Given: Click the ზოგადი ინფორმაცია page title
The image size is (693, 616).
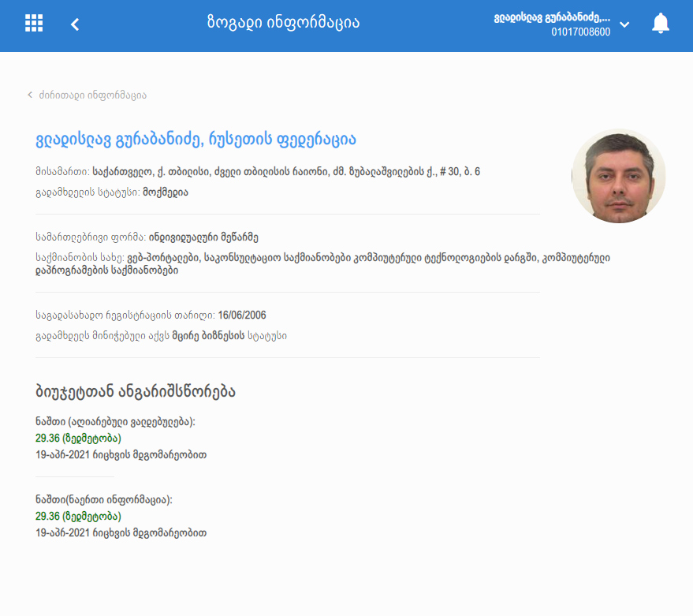Looking at the screenshot, I should tap(283, 22).
